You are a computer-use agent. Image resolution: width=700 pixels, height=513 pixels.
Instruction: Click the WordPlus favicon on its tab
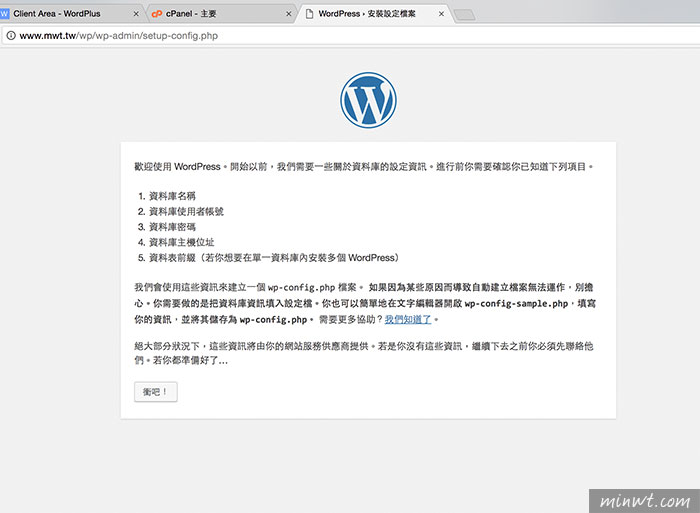point(4,14)
